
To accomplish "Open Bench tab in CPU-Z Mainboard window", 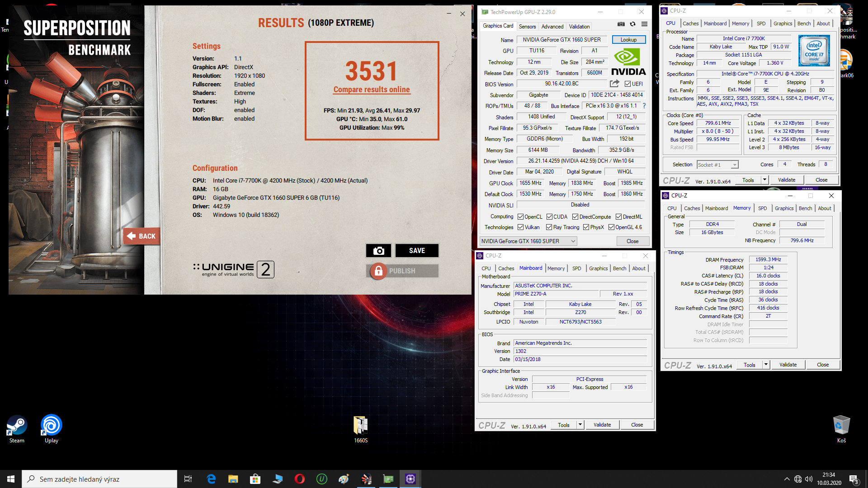I will (619, 268).
